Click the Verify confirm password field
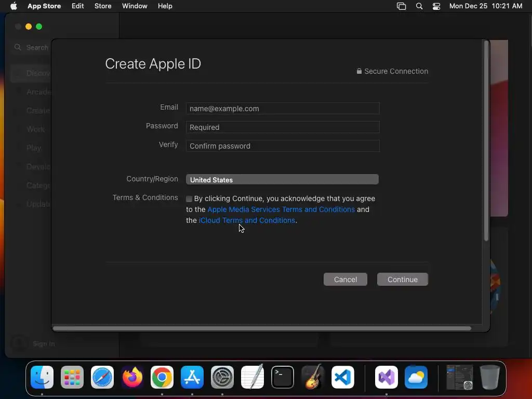 [283, 146]
